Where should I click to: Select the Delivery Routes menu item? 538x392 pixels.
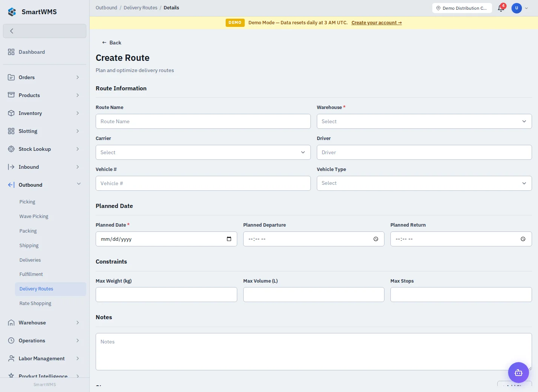point(50,289)
